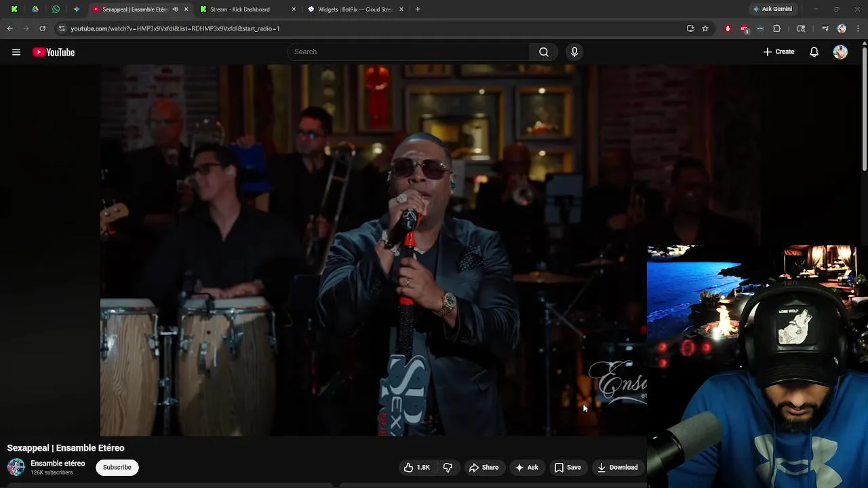
Task: Click the video title Sexappeal | Ensamble Etéreo
Action: pyautogui.click(x=66, y=448)
